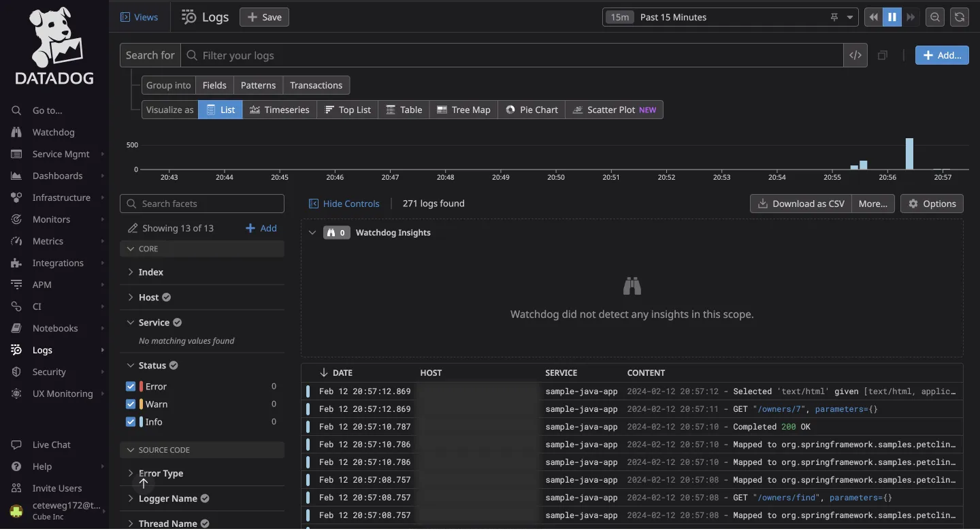Download logs as CSV

[801, 204]
